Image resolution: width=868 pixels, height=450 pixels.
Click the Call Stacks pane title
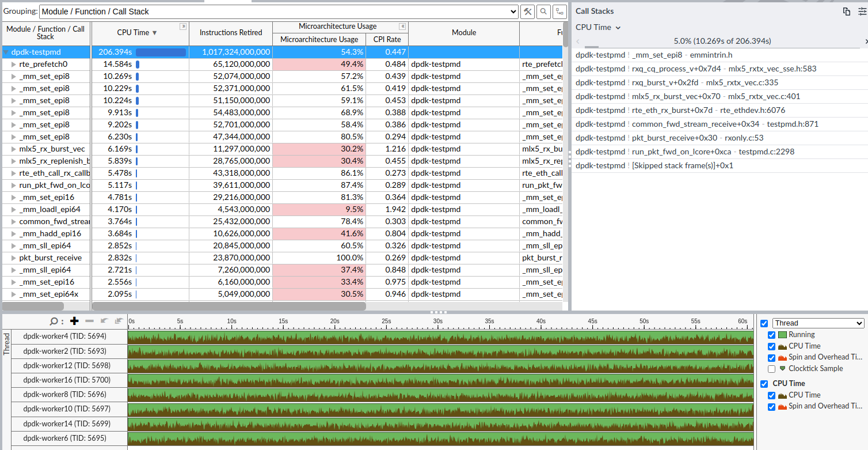[595, 11]
